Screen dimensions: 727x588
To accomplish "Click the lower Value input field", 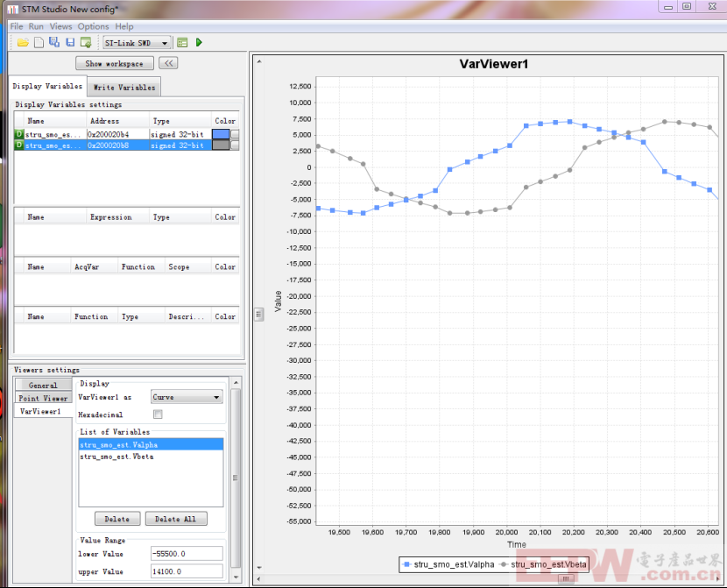I will [187, 554].
